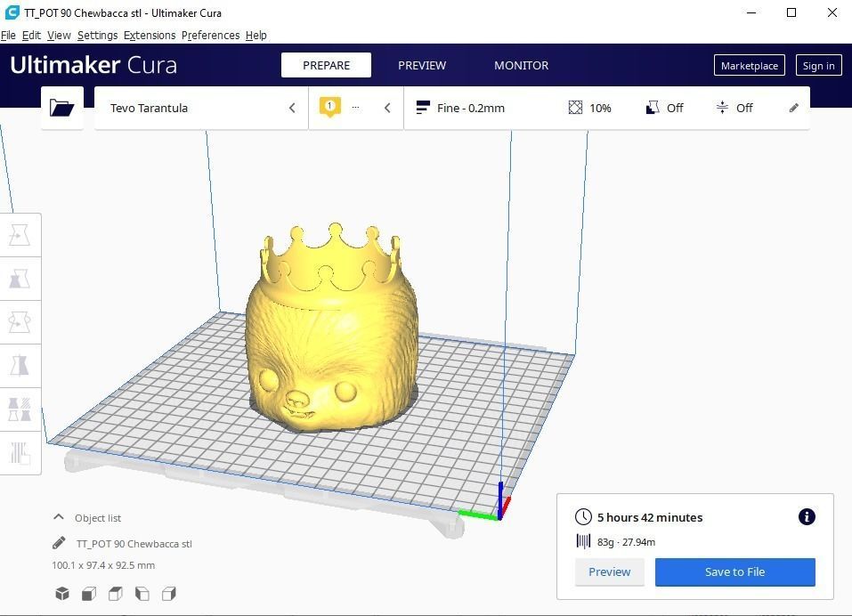Click the Preview button in the slice panel
Screen dimensions: 852x616
[x=610, y=571]
